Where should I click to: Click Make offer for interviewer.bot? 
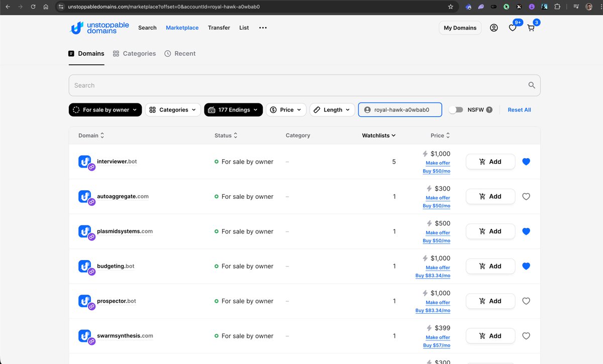point(438,163)
